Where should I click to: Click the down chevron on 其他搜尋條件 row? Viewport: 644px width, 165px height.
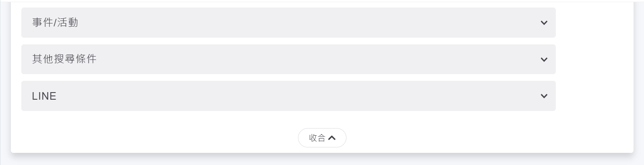click(x=544, y=59)
